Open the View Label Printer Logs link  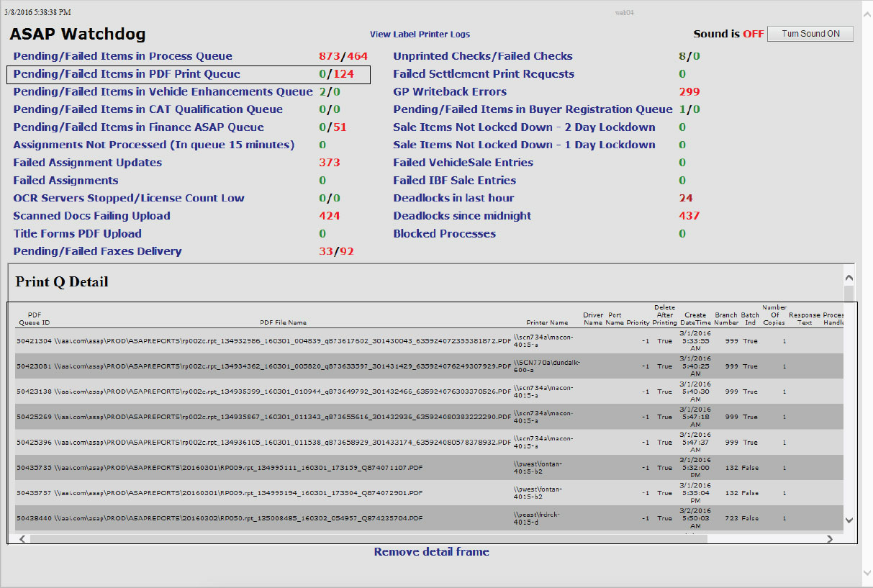click(x=420, y=35)
